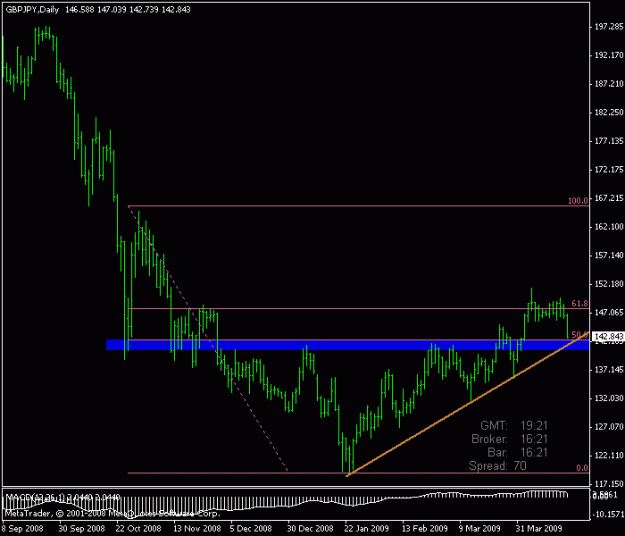
Task: Click the 187.210 price axis label
Action: coord(609,84)
